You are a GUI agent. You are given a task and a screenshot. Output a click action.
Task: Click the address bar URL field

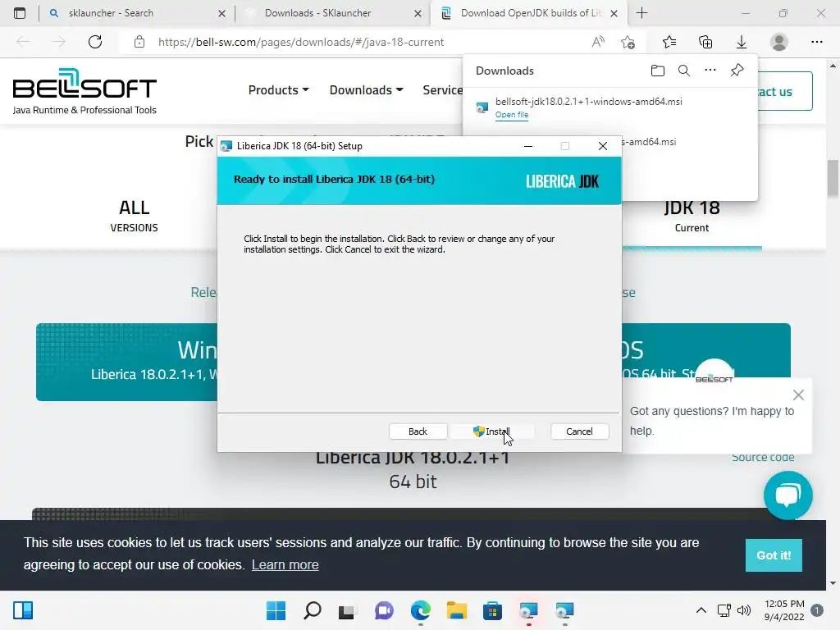click(x=301, y=42)
